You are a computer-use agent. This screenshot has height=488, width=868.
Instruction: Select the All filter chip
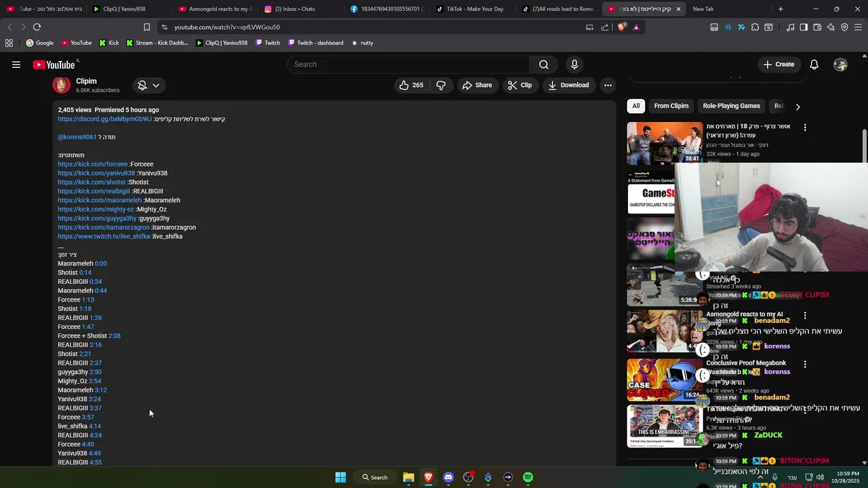click(636, 106)
